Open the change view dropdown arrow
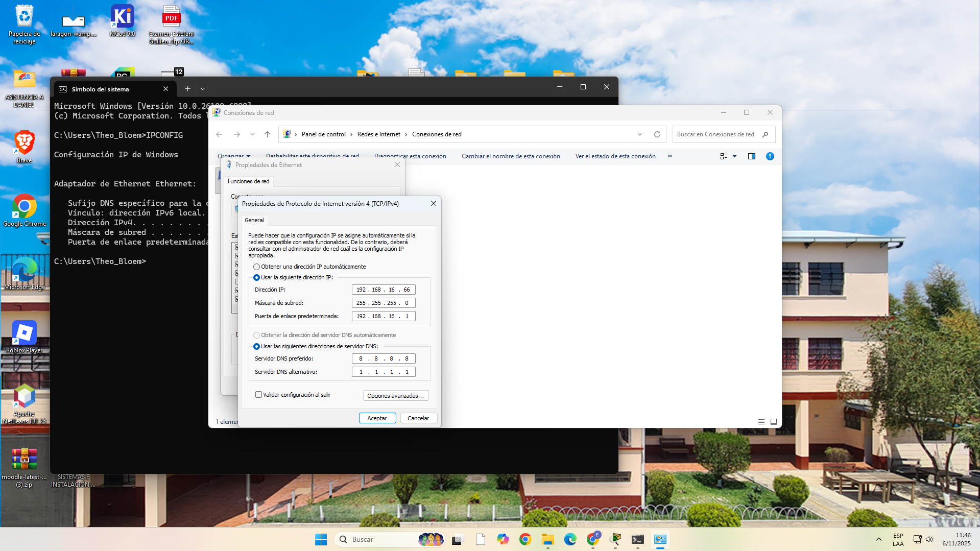The height and width of the screenshot is (551, 980). [734, 156]
